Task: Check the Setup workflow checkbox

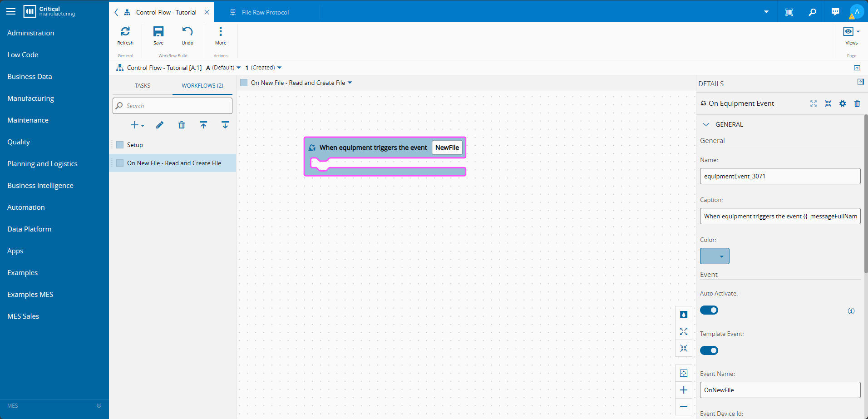Action: click(x=120, y=145)
